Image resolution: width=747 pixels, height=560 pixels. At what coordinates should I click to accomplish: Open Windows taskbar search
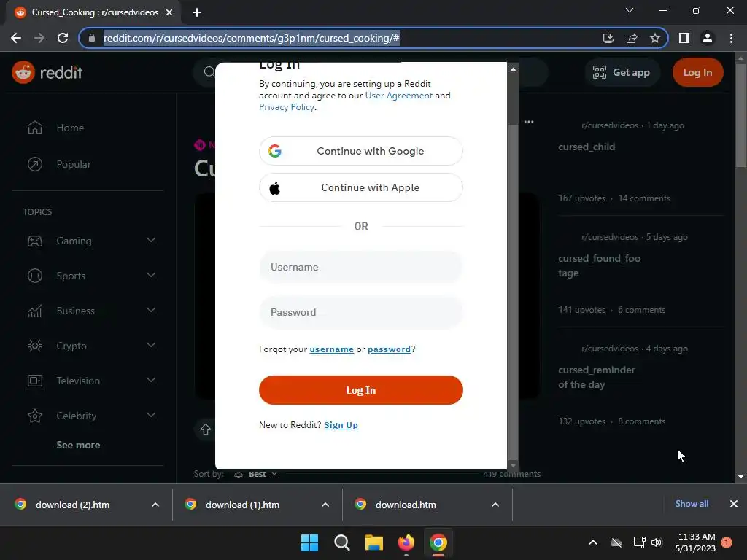coord(341,542)
